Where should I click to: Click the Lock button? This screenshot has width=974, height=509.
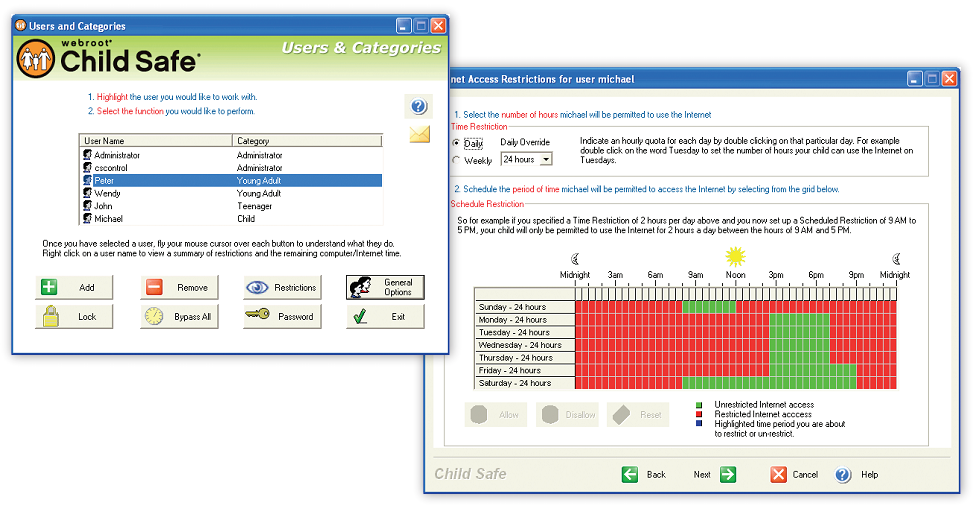(74, 316)
